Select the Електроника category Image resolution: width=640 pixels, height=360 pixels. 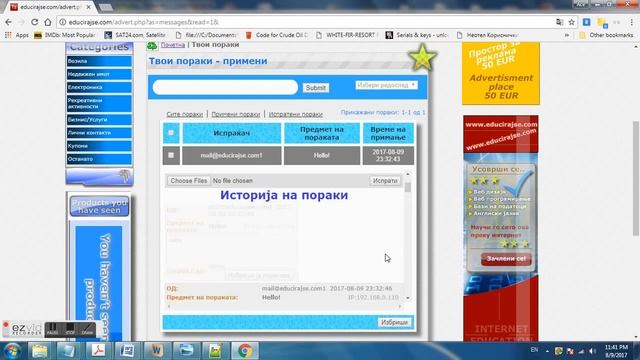pos(99,87)
